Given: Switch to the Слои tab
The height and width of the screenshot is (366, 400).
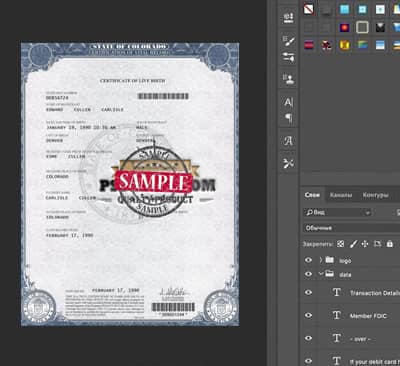Looking at the screenshot, I should coord(312,195).
